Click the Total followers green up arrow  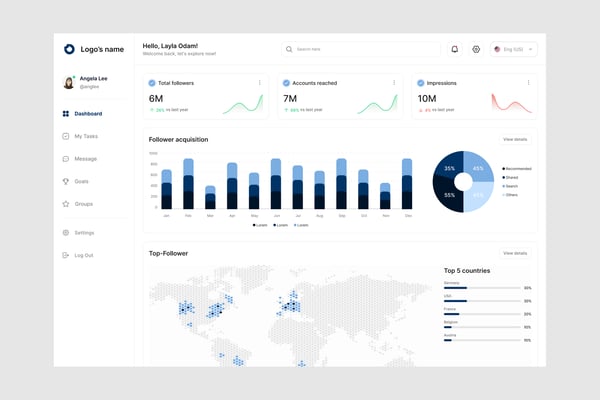coord(152,110)
